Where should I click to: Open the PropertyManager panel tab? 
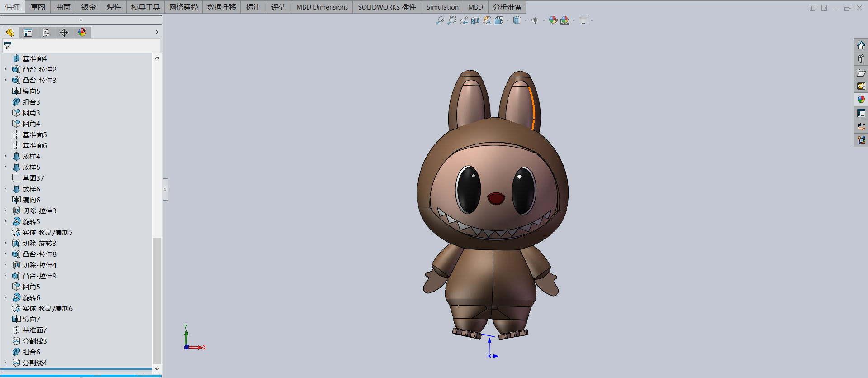28,33
